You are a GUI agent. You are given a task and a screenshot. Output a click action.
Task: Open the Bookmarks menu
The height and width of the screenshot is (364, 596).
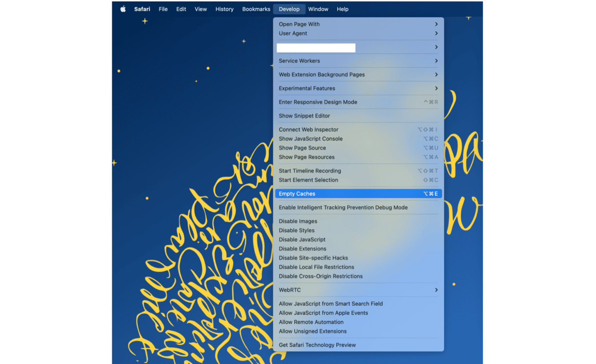click(x=256, y=9)
